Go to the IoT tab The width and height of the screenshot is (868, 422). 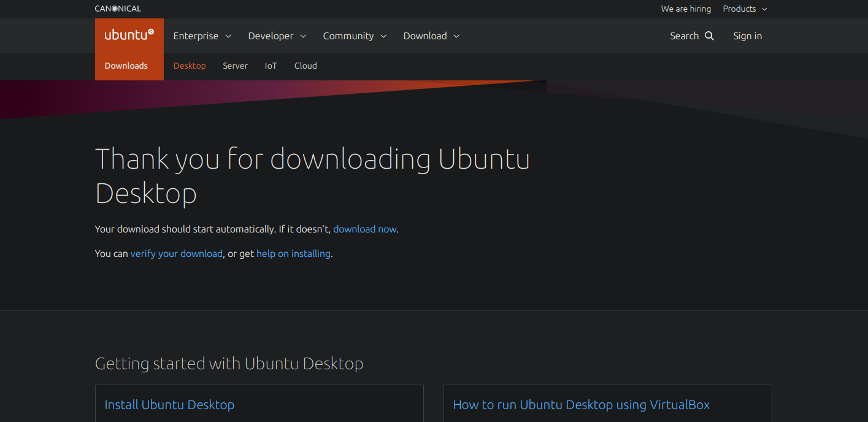271,66
